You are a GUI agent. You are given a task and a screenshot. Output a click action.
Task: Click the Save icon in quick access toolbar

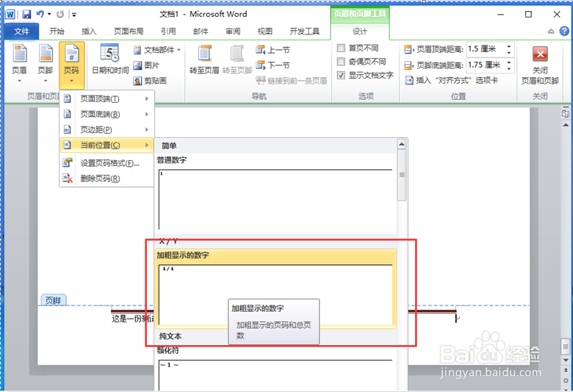coord(26,14)
